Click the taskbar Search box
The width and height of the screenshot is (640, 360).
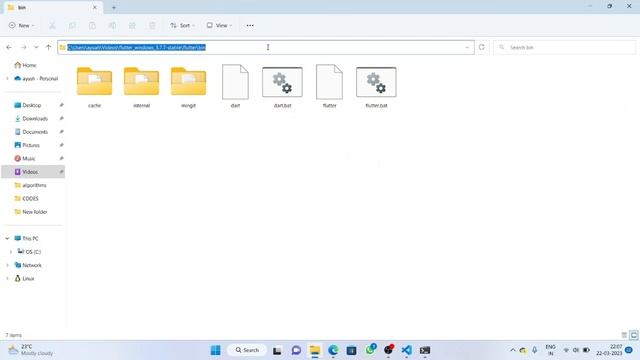coord(247,350)
